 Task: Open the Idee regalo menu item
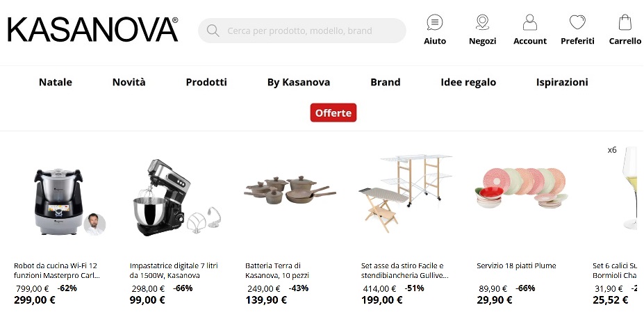tap(468, 82)
